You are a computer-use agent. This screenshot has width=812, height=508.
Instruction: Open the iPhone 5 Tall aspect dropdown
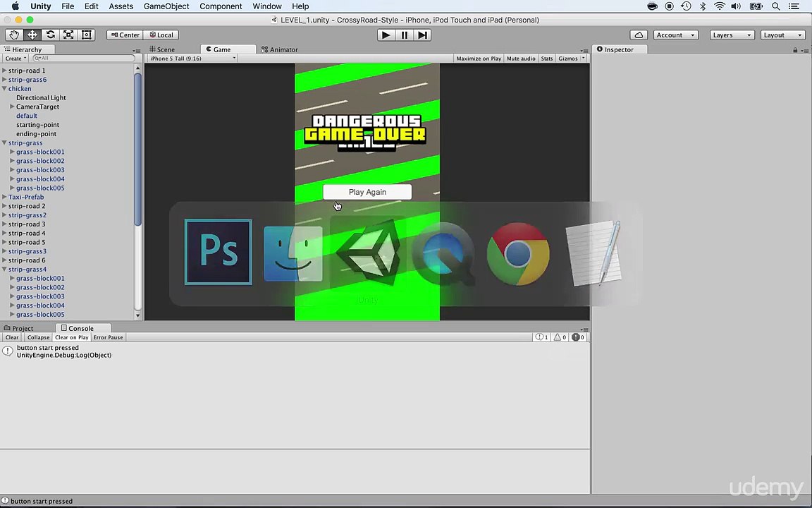[192, 59]
